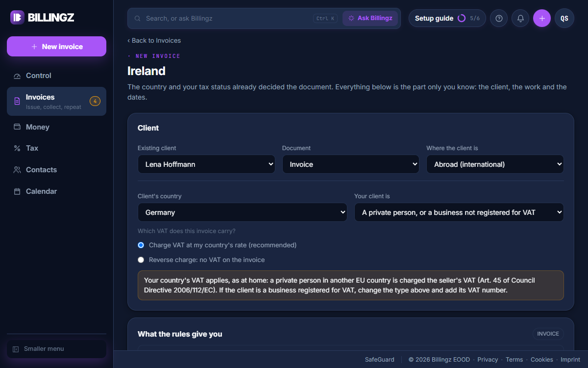Open the help question-mark icon
Viewport: 588px width, 368px height.
[499, 18]
